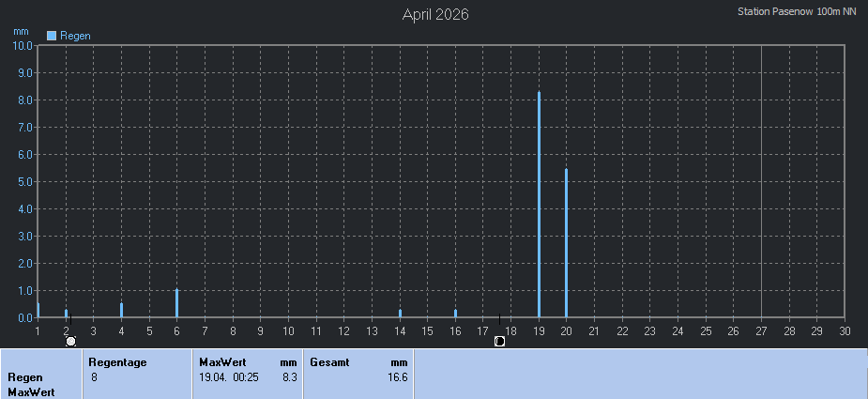Click the April 2026 chart title
This screenshot has width=868, height=399.
(x=435, y=14)
